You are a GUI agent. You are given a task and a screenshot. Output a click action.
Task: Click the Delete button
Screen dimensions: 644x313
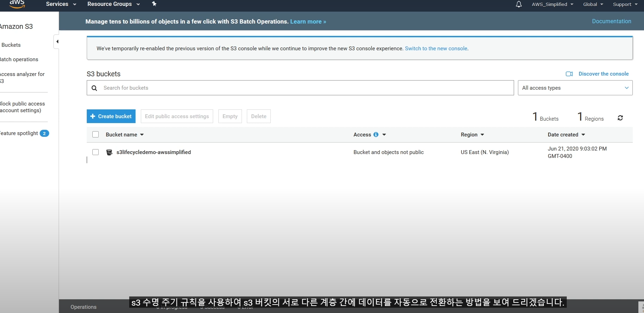tap(259, 116)
